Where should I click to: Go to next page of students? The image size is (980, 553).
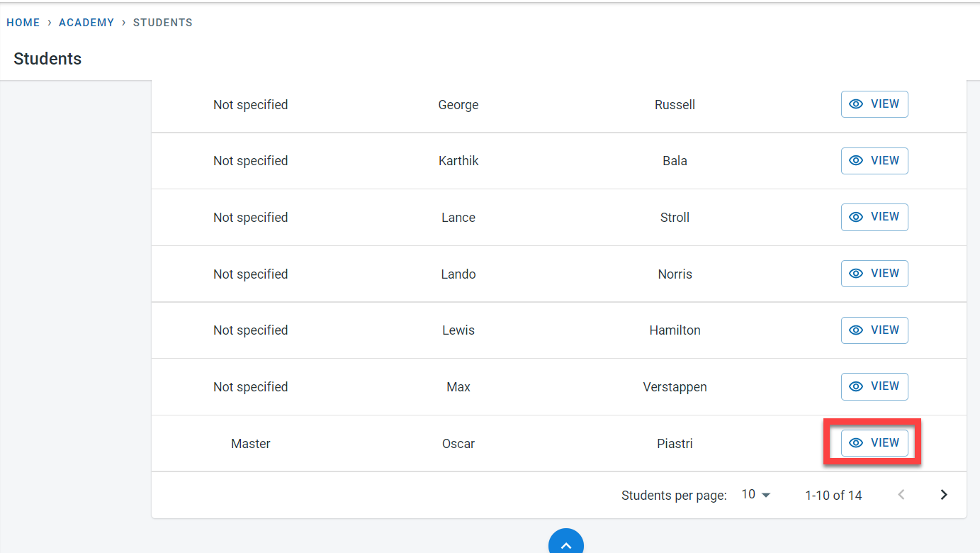tap(943, 495)
